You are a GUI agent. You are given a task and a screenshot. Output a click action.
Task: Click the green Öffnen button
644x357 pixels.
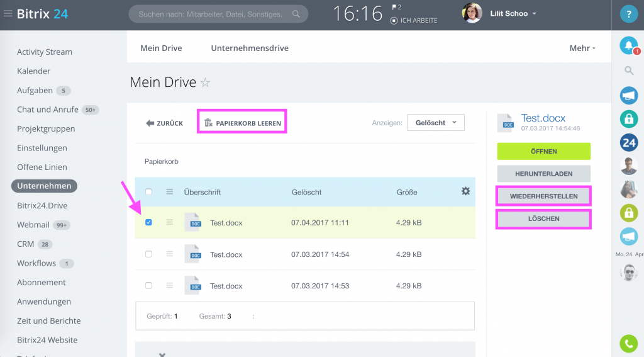pyautogui.click(x=544, y=151)
